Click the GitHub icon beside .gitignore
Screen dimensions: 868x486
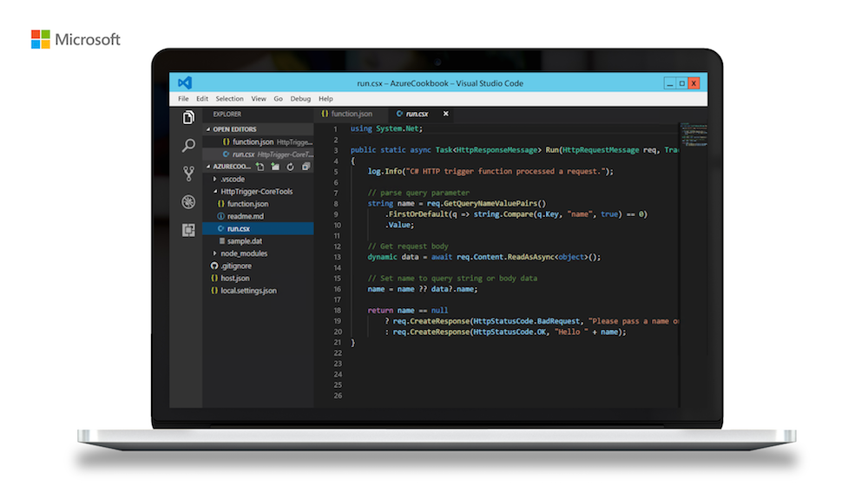tap(214, 266)
